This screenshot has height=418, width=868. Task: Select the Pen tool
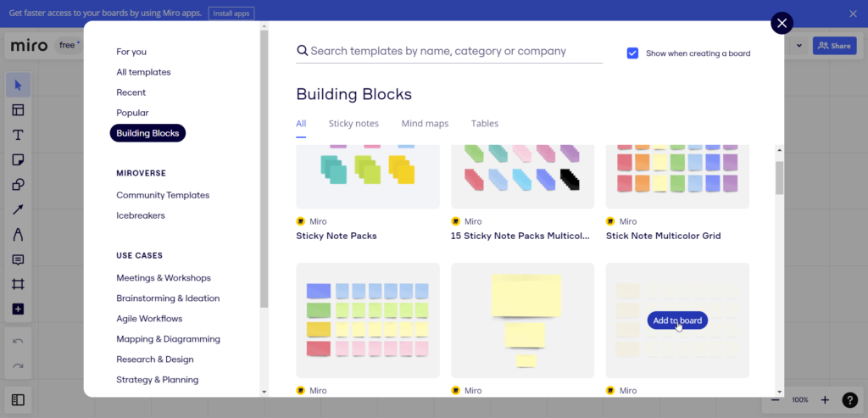point(19,235)
